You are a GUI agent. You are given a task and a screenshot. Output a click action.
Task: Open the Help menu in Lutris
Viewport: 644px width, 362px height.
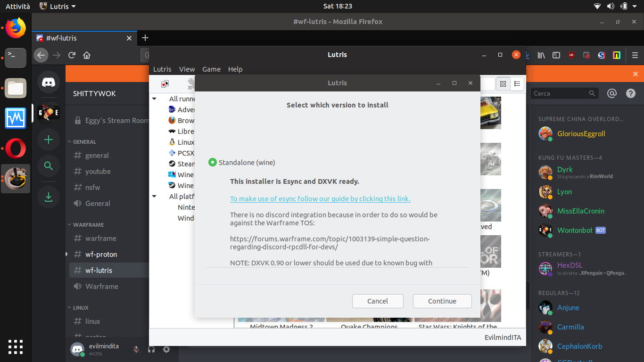click(x=235, y=69)
